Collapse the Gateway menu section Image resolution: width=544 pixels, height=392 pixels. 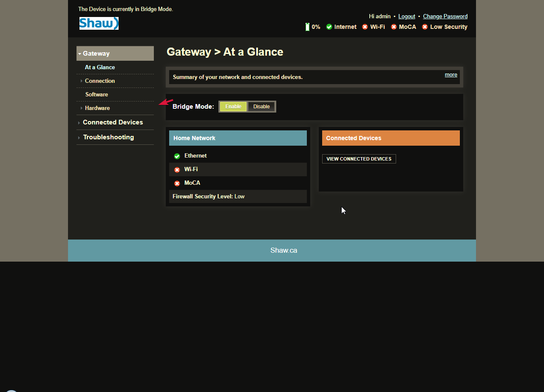click(x=96, y=54)
